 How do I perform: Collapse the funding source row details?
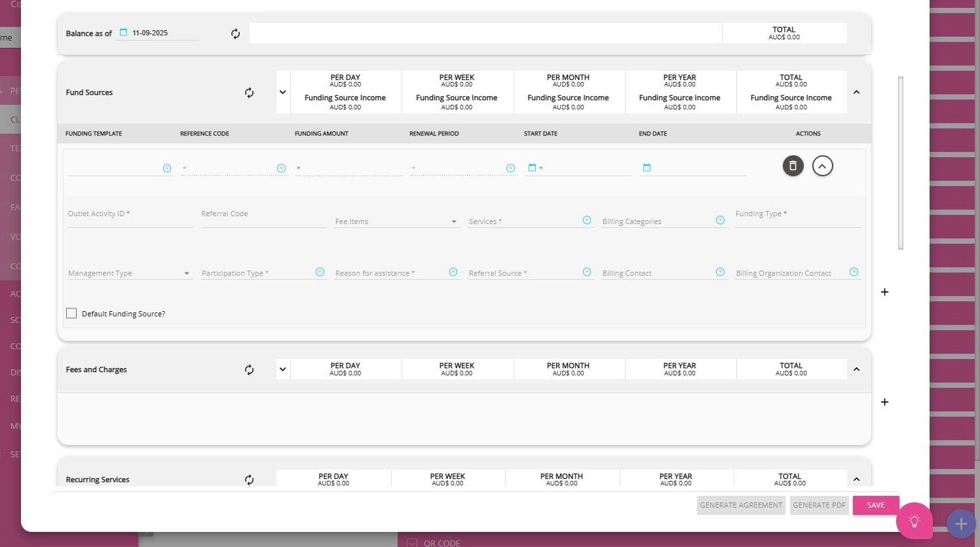click(x=823, y=166)
